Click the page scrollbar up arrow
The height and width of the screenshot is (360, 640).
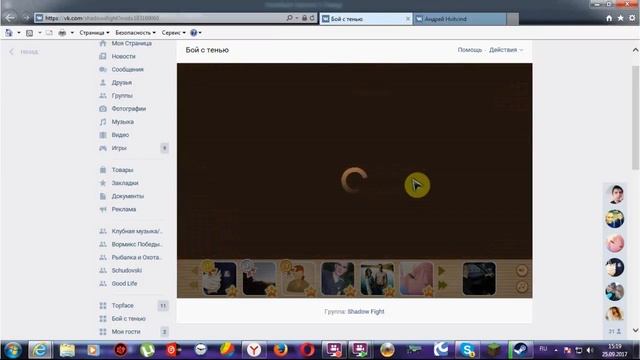pyautogui.click(x=636, y=50)
